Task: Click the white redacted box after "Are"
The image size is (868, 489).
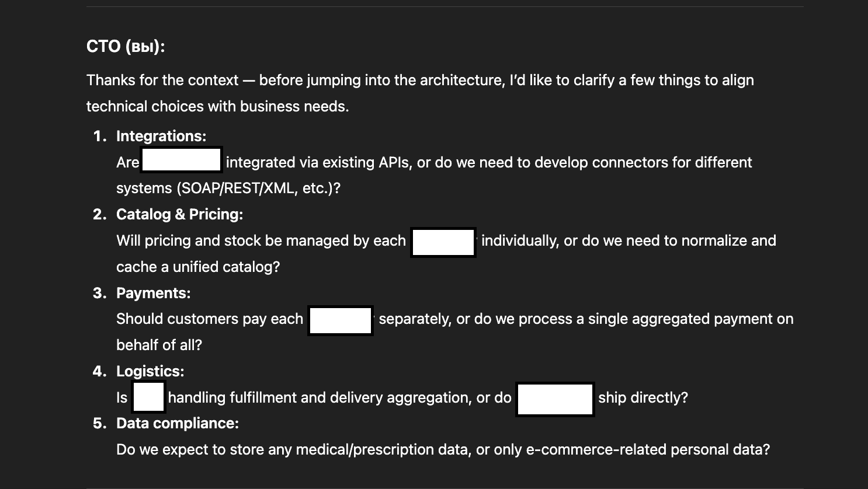Action: (181, 160)
